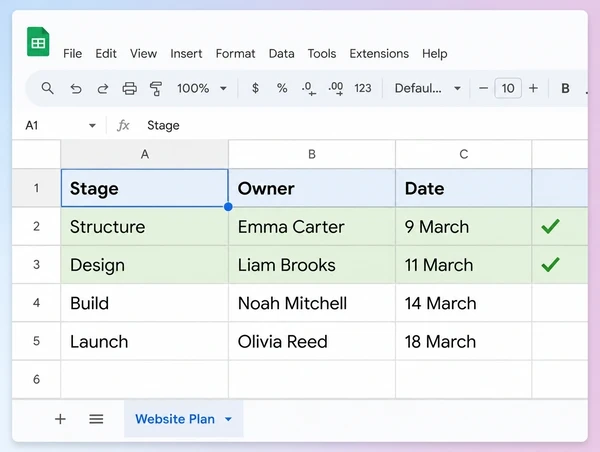Open the Insert menu

click(x=186, y=54)
